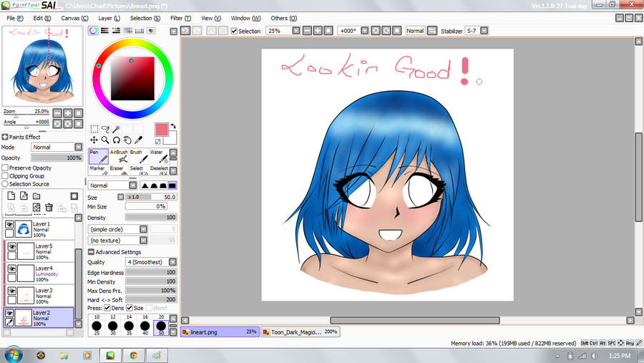The image size is (644, 363).
Task: Show the RGB sliders panel
Action: [x=104, y=31]
